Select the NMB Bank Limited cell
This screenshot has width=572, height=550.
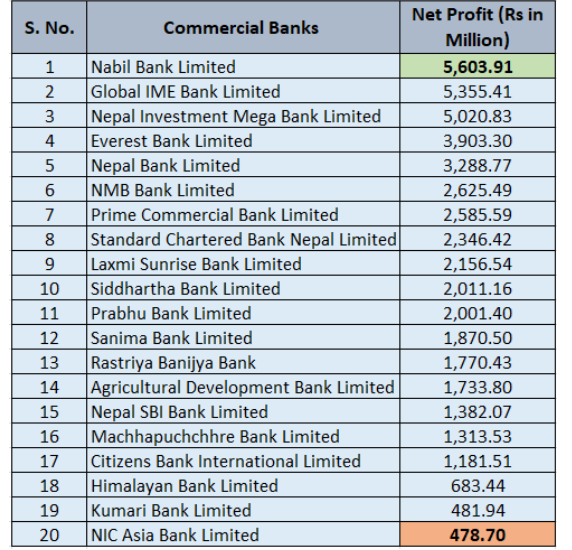243,190
